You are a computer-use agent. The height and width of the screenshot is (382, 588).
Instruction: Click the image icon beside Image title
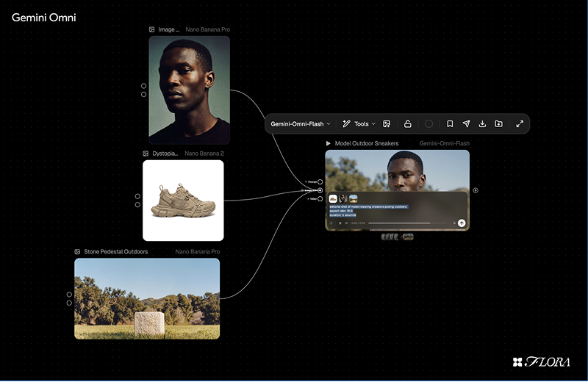(151, 29)
